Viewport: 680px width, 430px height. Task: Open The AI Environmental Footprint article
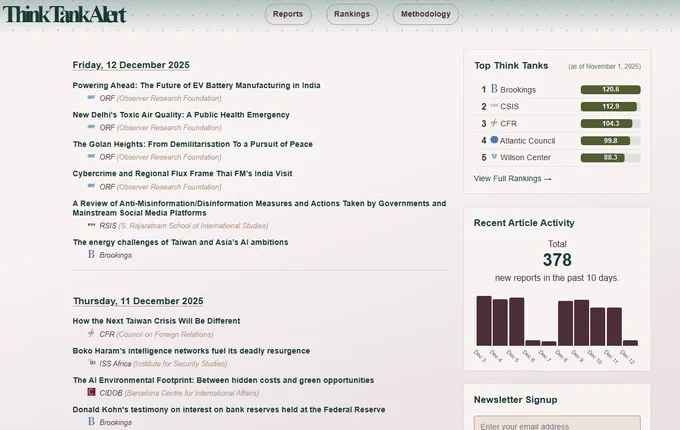point(223,380)
